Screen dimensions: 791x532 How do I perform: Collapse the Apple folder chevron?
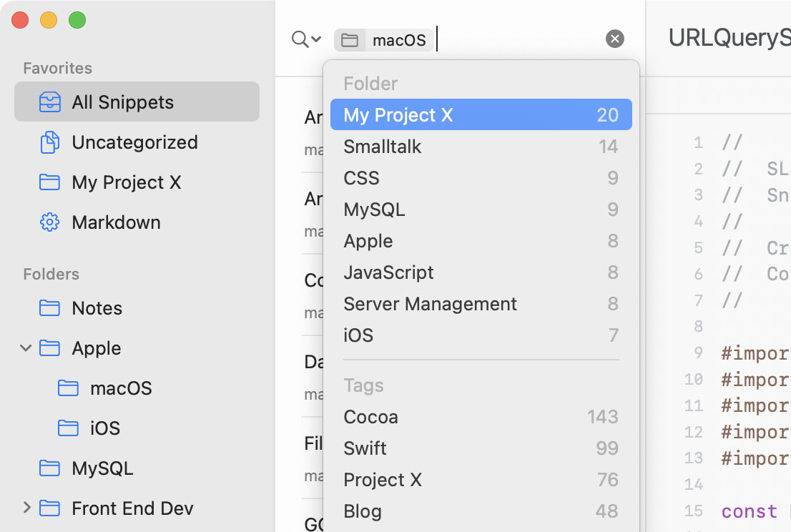coord(26,348)
